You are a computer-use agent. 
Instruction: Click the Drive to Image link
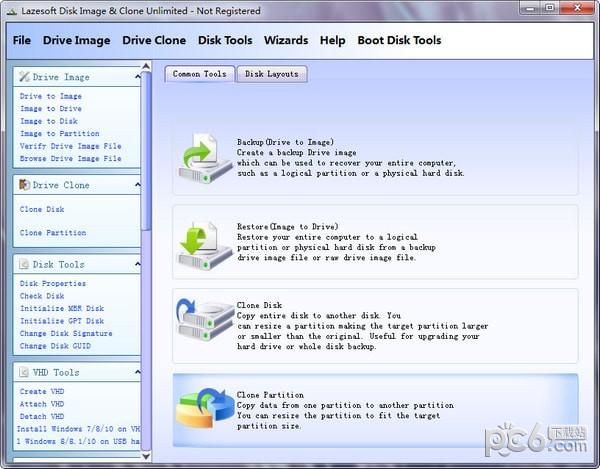click(51, 96)
